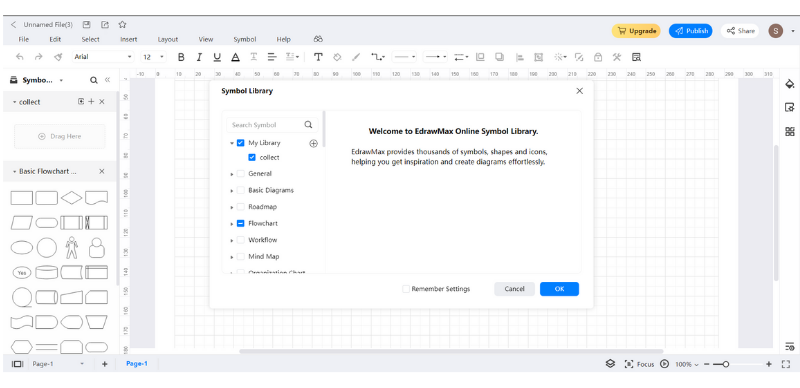Open the font size 12 dropdown
This screenshot has height=388, width=800.
pyautogui.click(x=154, y=57)
